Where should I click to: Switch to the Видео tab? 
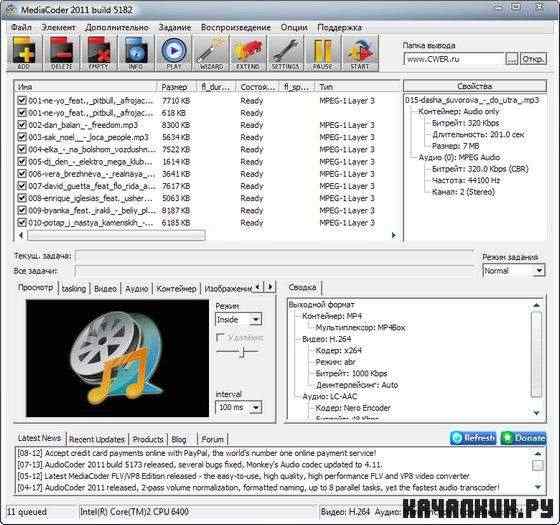pyautogui.click(x=105, y=289)
